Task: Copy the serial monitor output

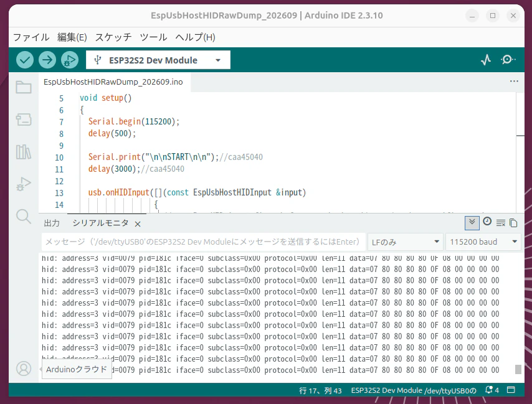Action: click(514, 223)
